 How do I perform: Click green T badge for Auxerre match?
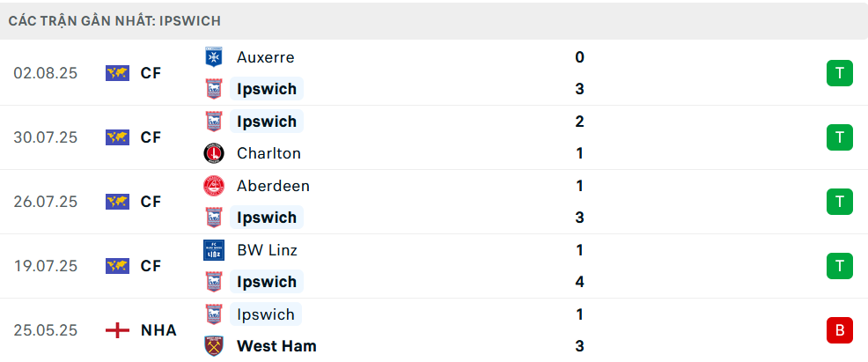pos(840,73)
